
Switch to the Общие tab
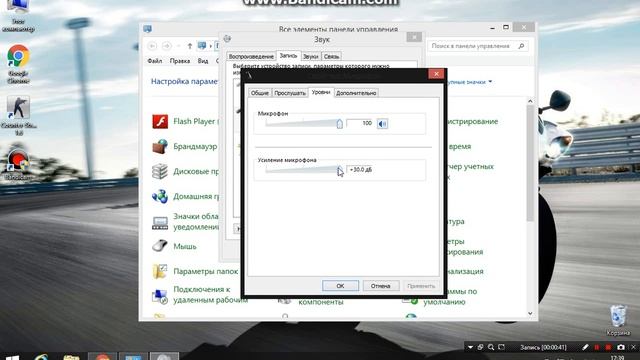[x=260, y=93]
